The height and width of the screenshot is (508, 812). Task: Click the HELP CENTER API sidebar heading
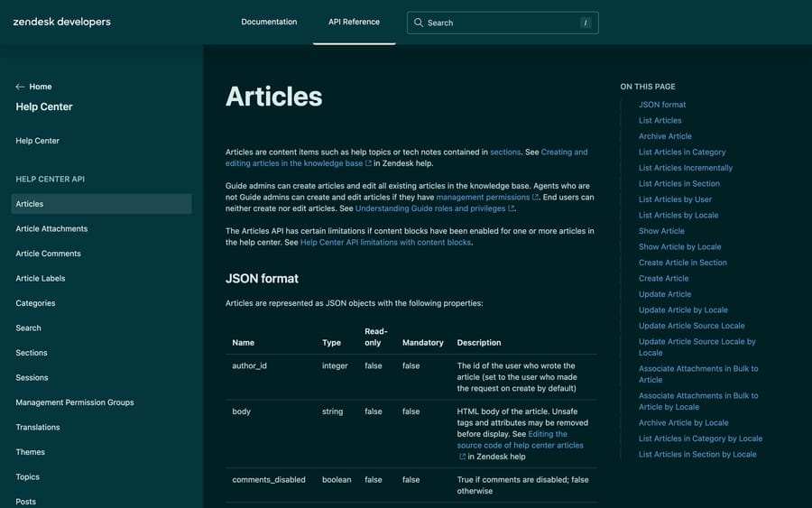tap(51, 180)
